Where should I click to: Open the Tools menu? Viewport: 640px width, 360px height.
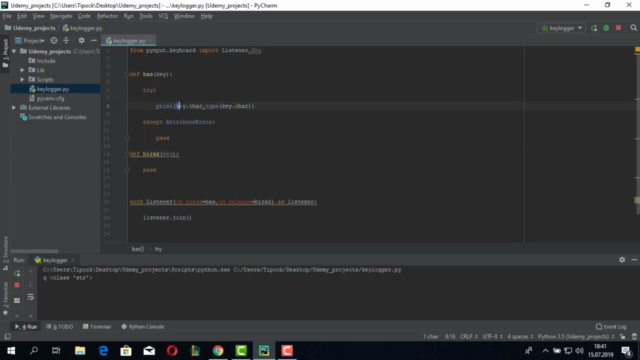click(x=146, y=16)
